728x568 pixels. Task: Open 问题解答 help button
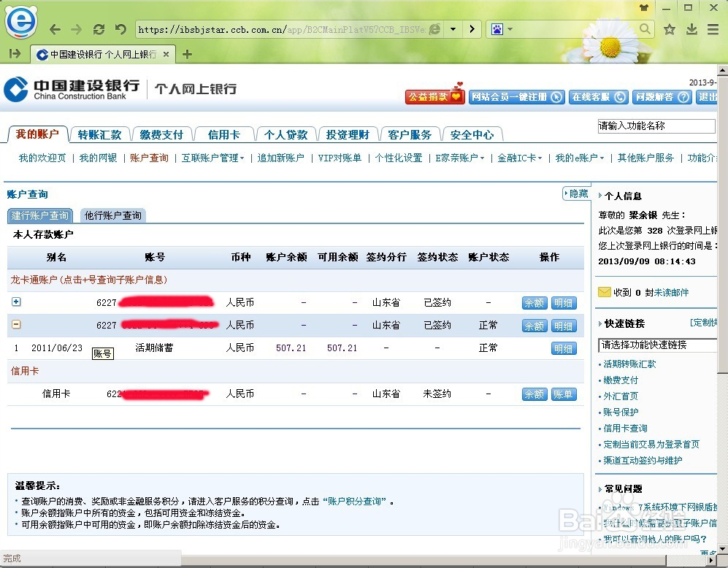pos(662,97)
